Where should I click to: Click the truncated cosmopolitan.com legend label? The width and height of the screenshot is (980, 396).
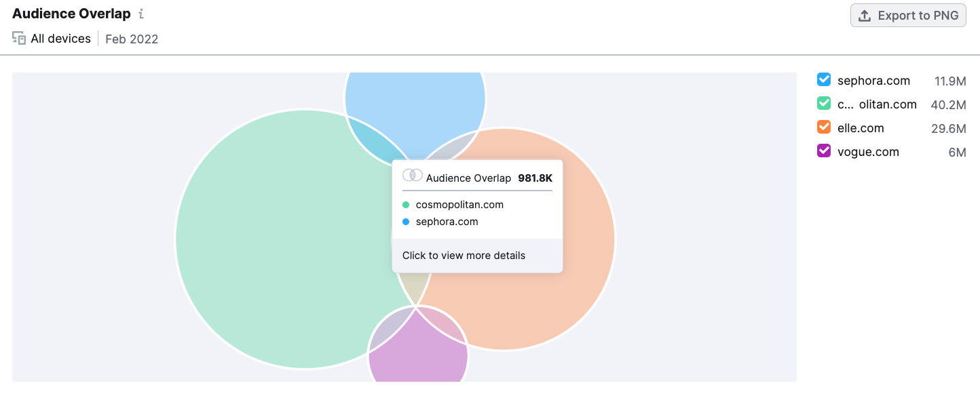pos(877,104)
